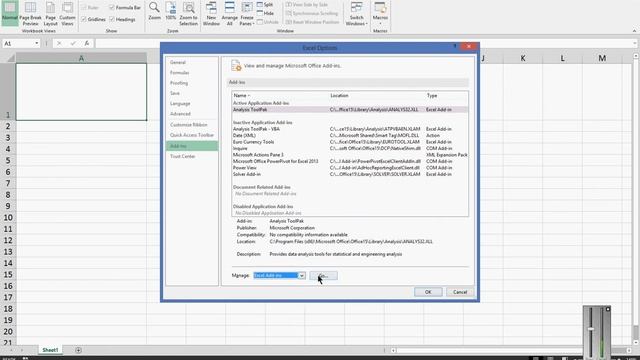Click the Sheet1 tab

click(x=50, y=350)
